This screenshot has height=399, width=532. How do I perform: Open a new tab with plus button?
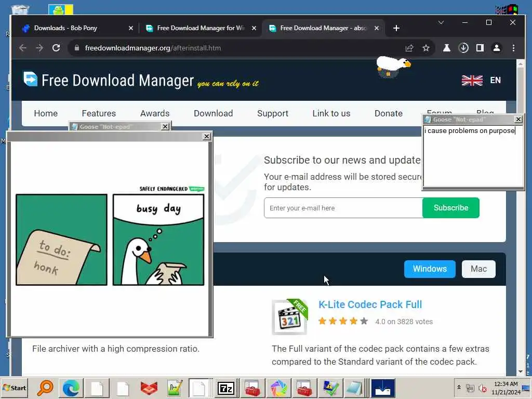(396, 28)
